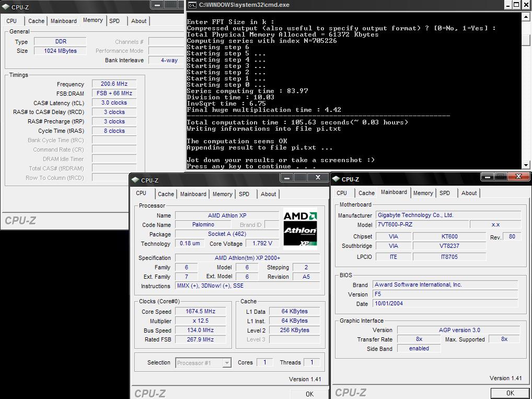Viewport: 532px width, 399px height.
Task: Click Code Name Palomino field
Action: (x=203, y=224)
